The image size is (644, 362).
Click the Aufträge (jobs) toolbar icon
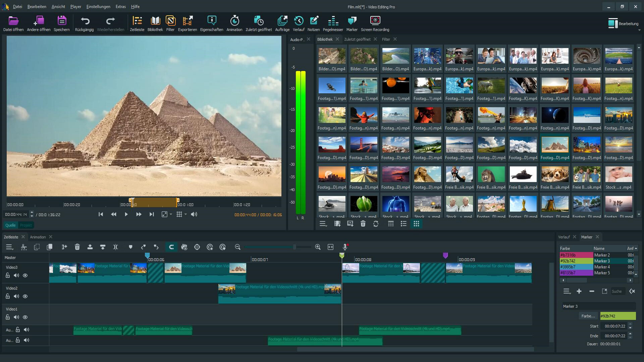click(x=283, y=22)
